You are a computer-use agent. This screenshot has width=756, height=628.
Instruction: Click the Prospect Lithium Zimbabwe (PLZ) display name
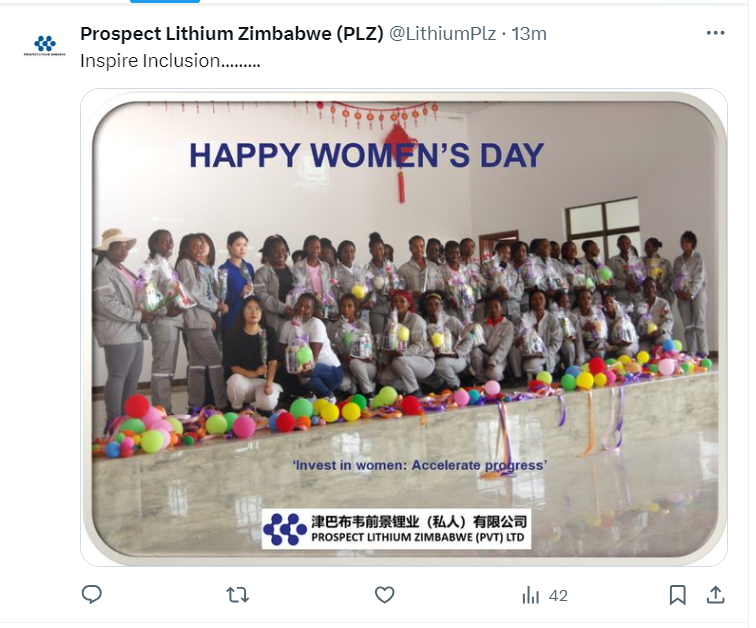click(x=231, y=34)
